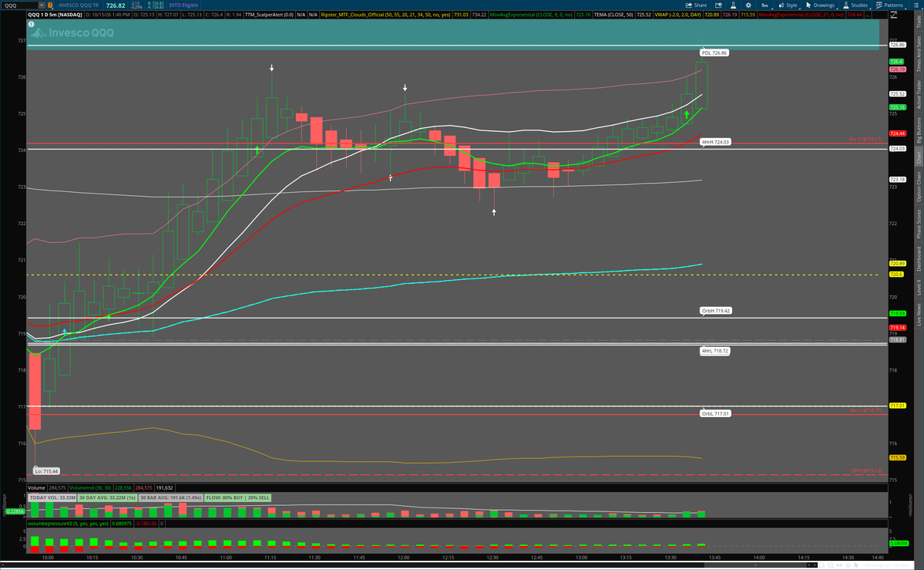Open the Style menu
Viewport: 924px width, 570px height.
click(788, 5)
